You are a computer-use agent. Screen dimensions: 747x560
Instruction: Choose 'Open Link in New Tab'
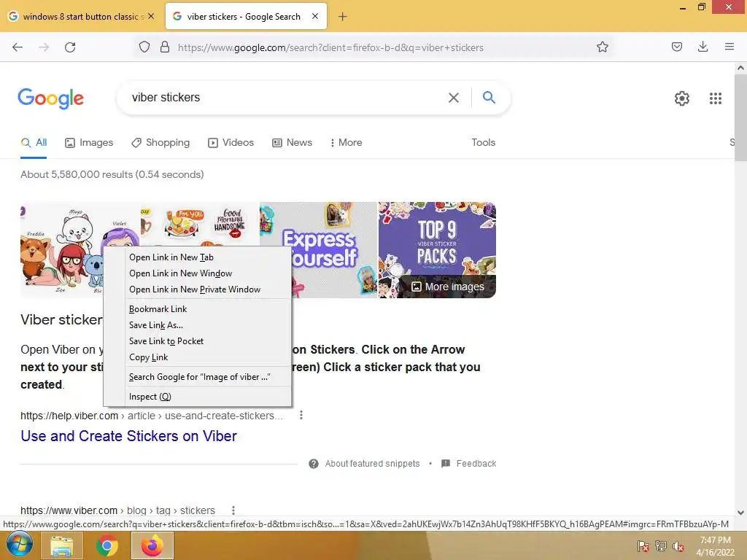pyautogui.click(x=198, y=257)
